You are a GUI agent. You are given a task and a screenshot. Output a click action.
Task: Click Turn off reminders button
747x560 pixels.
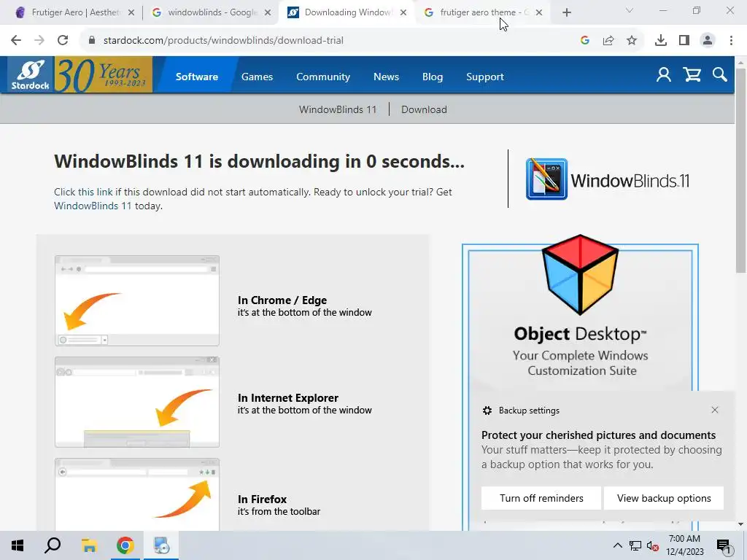(541, 498)
